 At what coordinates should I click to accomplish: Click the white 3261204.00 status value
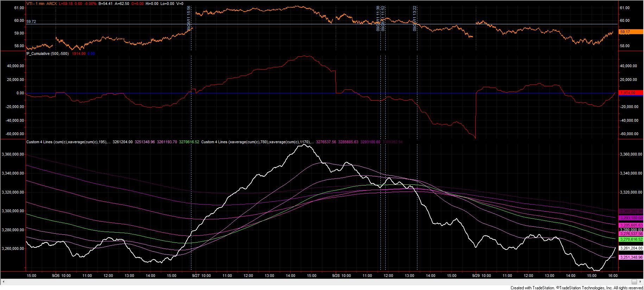point(122,142)
